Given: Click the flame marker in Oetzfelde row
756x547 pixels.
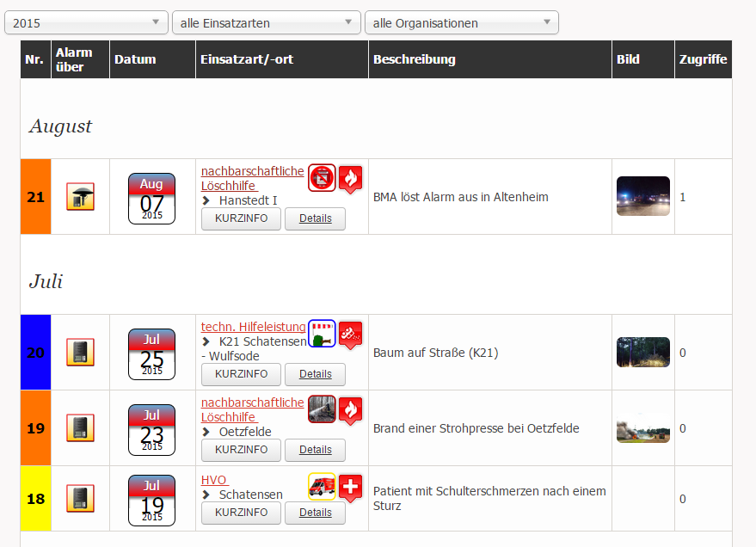Looking at the screenshot, I should coord(350,410).
